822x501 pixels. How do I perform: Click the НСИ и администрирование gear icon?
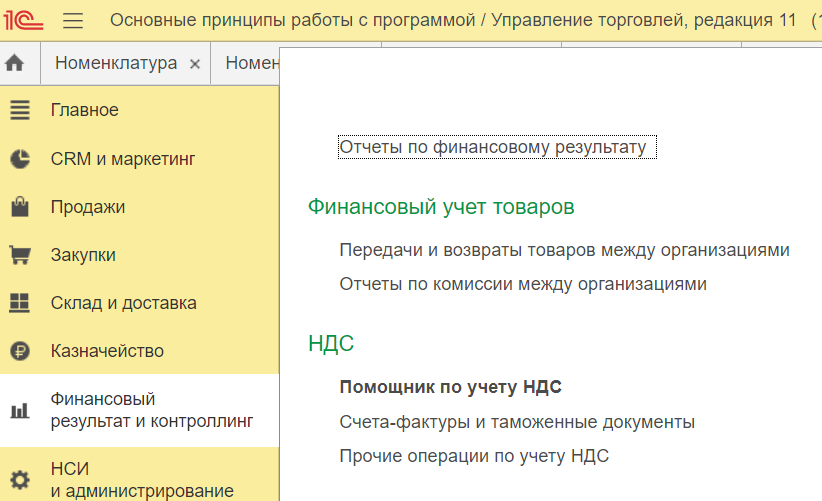20,479
